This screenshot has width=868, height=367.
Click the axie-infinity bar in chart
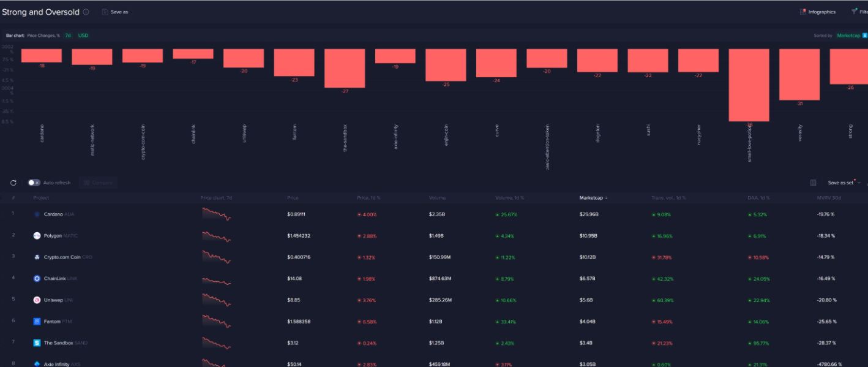(395, 56)
